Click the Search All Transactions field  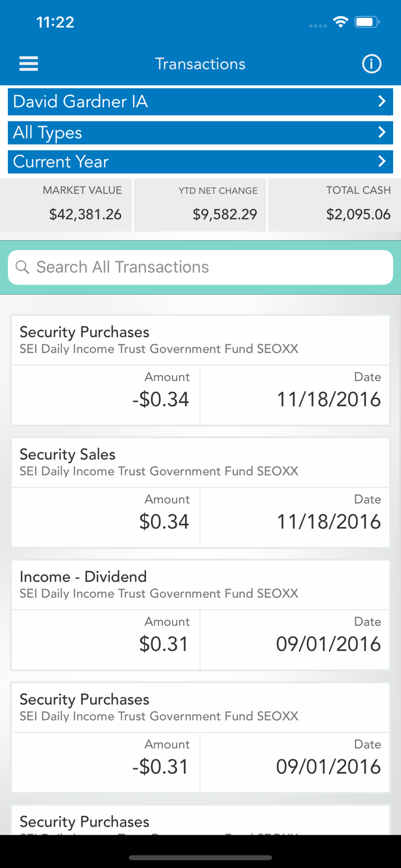click(212, 267)
